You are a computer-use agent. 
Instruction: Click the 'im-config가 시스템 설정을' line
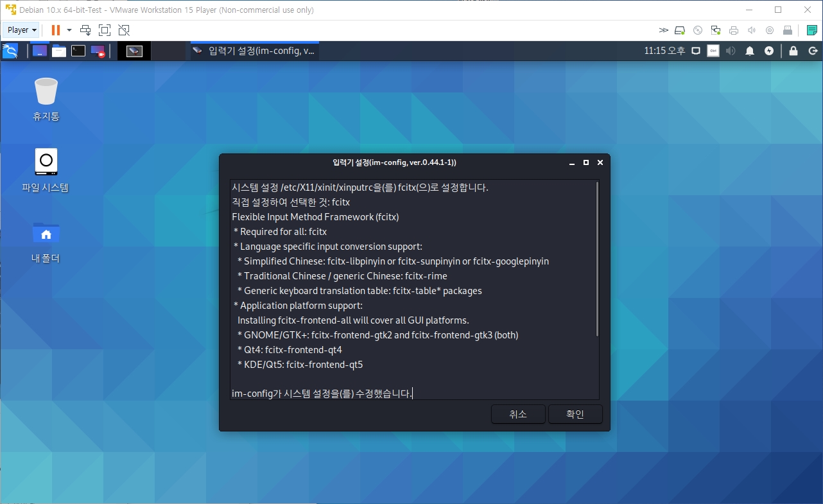click(322, 394)
